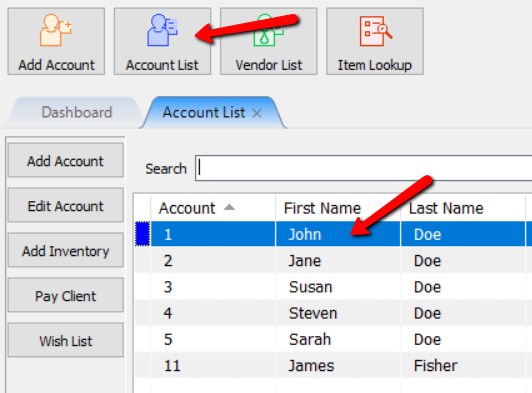532x393 pixels.
Task: Open the green Vendor List icon
Action: click(x=268, y=30)
